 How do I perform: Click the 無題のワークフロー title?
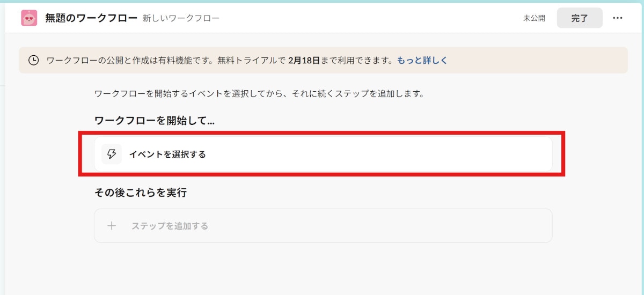point(91,18)
